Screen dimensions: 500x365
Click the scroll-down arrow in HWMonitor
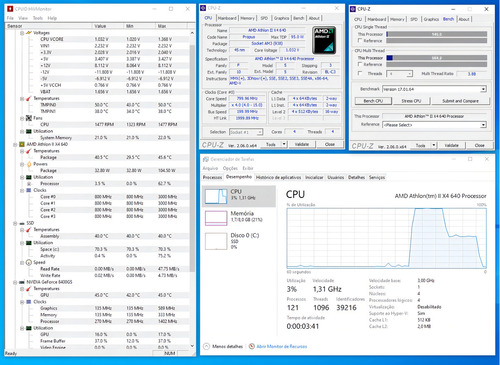[x=192, y=346]
